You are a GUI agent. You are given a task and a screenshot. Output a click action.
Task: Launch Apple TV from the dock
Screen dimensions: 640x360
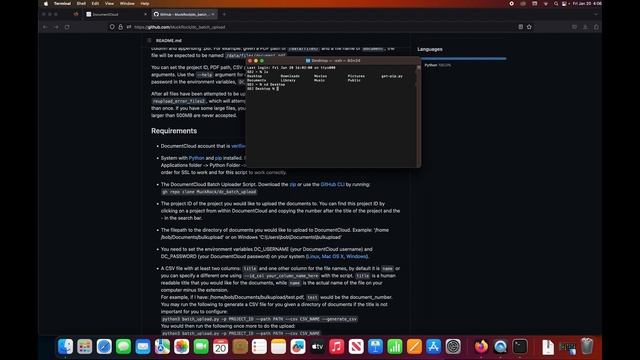pyautogui.click(x=317, y=347)
